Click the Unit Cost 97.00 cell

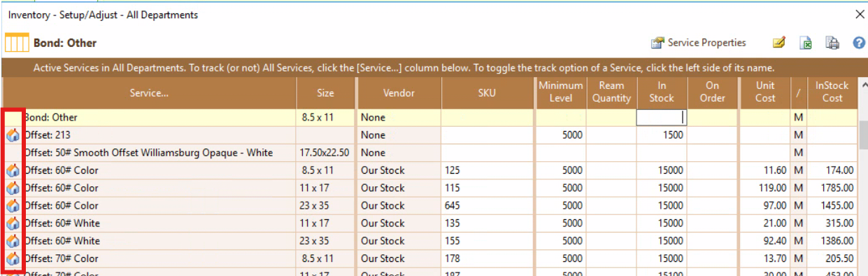(765, 205)
